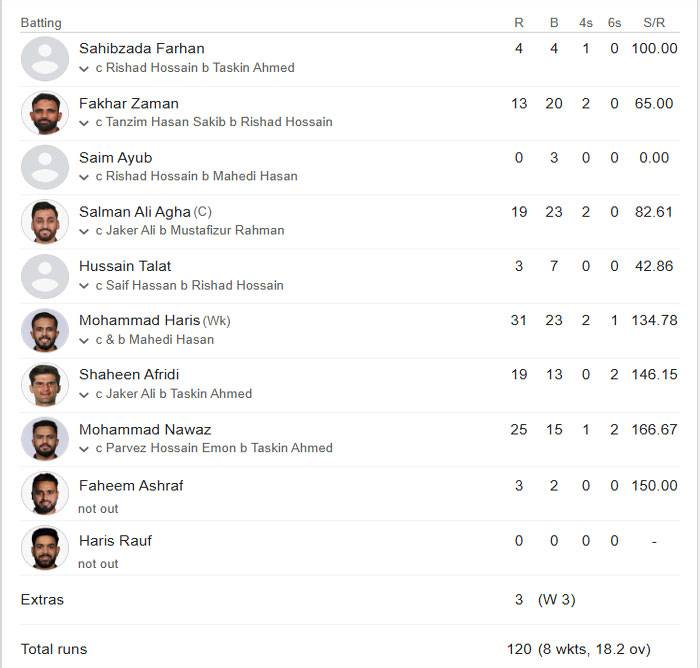The height and width of the screenshot is (668, 700).
Task: Click Mohammad Nawaz's player photo
Action: (x=45, y=439)
